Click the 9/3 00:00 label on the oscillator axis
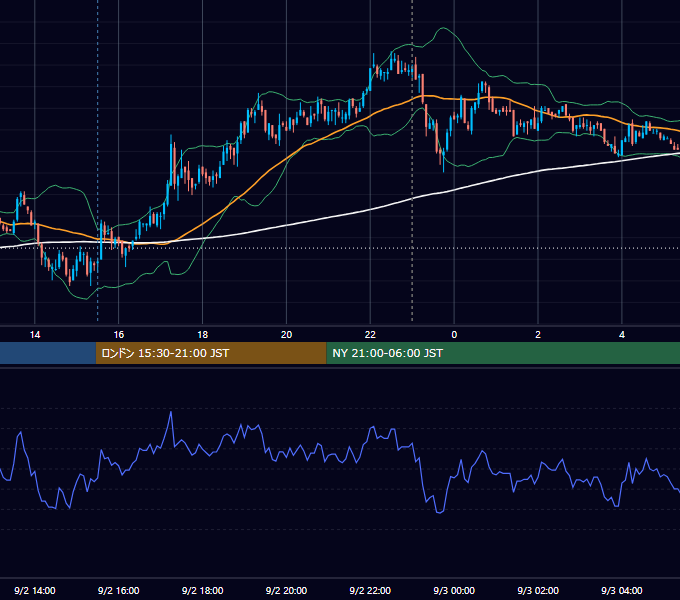 coord(454,590)
